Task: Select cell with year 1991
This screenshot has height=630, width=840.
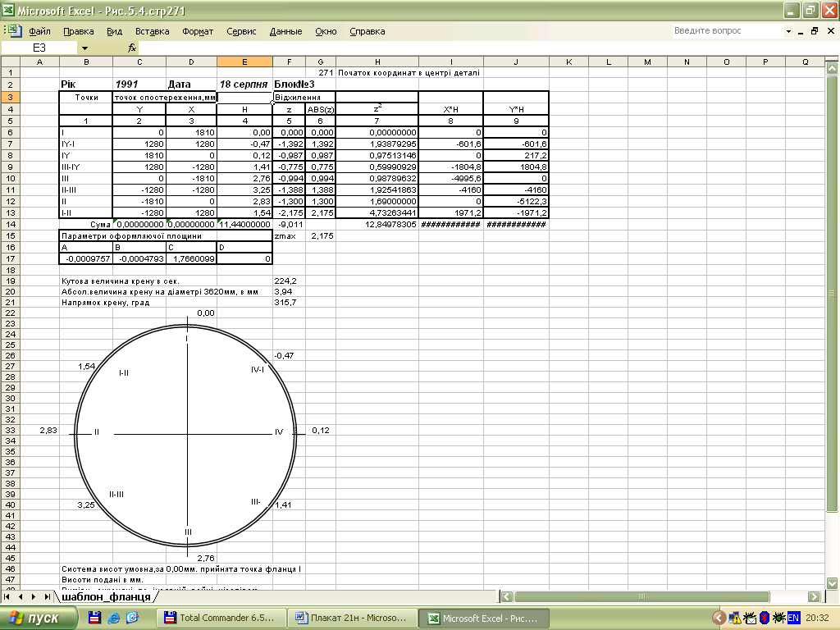Action: pos(139,84)
